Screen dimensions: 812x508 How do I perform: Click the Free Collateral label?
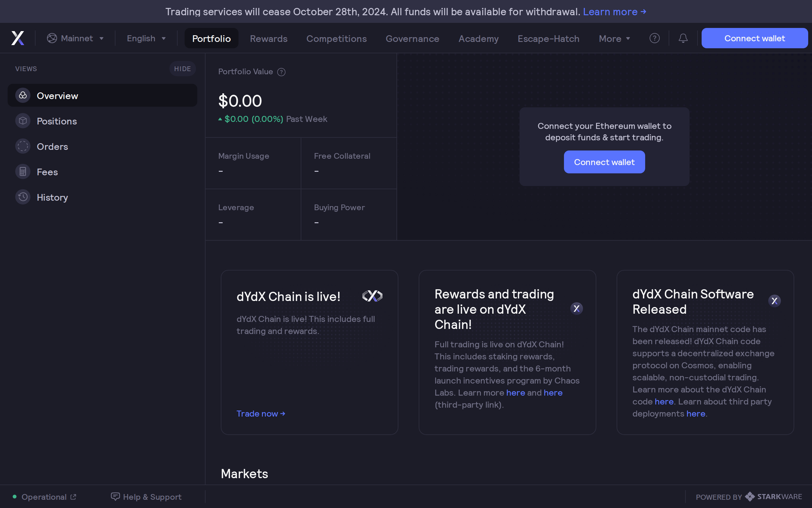coord(342,156)
